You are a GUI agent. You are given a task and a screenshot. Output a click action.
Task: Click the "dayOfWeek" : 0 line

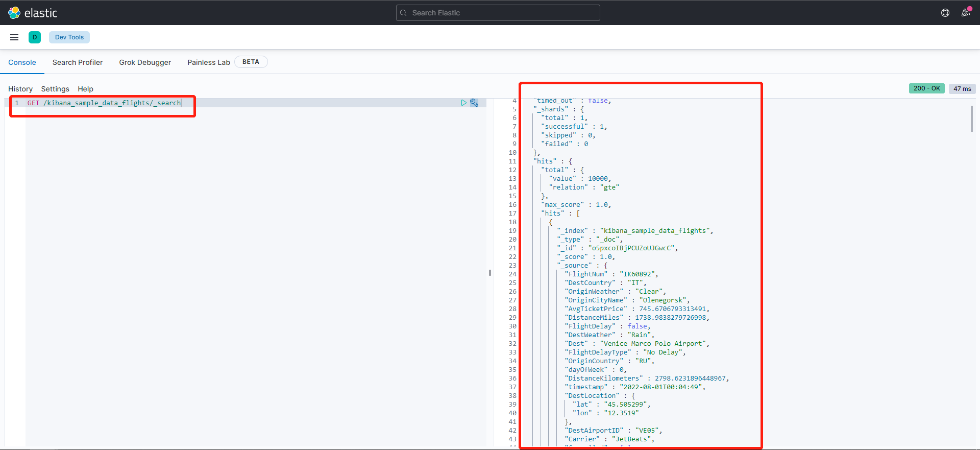coord(596,370)
